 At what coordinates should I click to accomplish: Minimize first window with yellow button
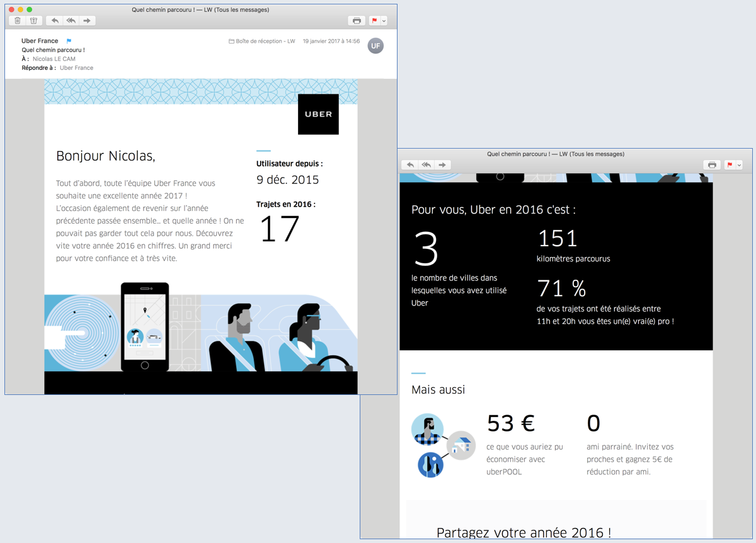[20, 9]
